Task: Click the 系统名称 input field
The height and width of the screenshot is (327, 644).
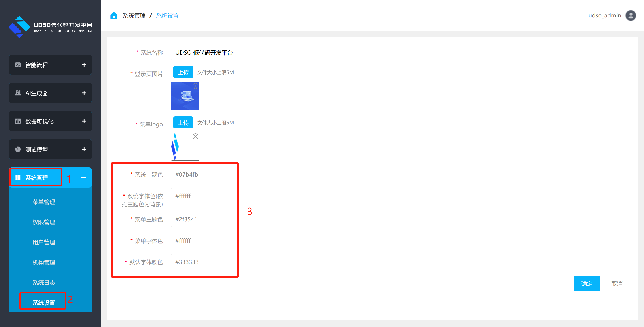Action: tap(400, 53)
